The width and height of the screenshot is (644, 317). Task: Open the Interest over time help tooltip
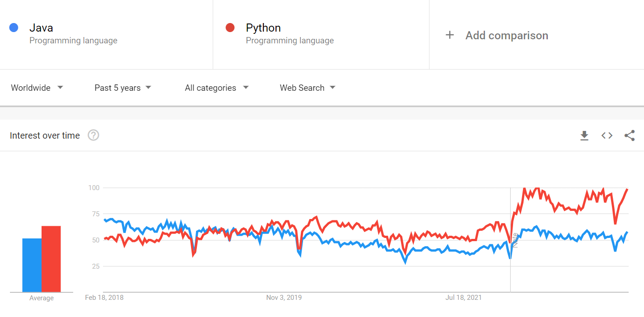pos(93,135)
